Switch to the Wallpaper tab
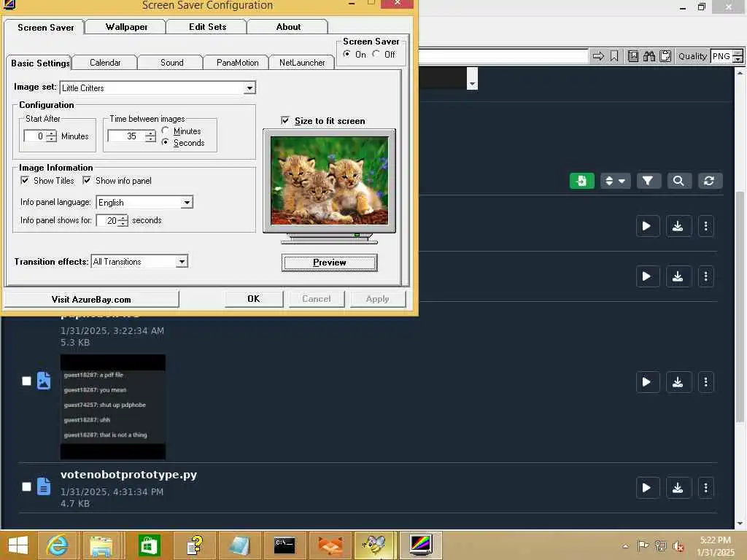The image size is (747, 560). 126,27
